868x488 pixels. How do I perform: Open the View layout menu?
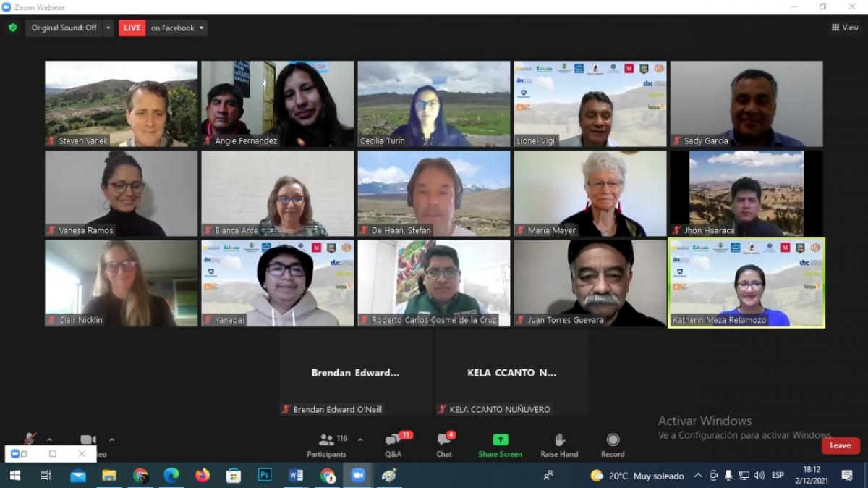tap(845, 28)
